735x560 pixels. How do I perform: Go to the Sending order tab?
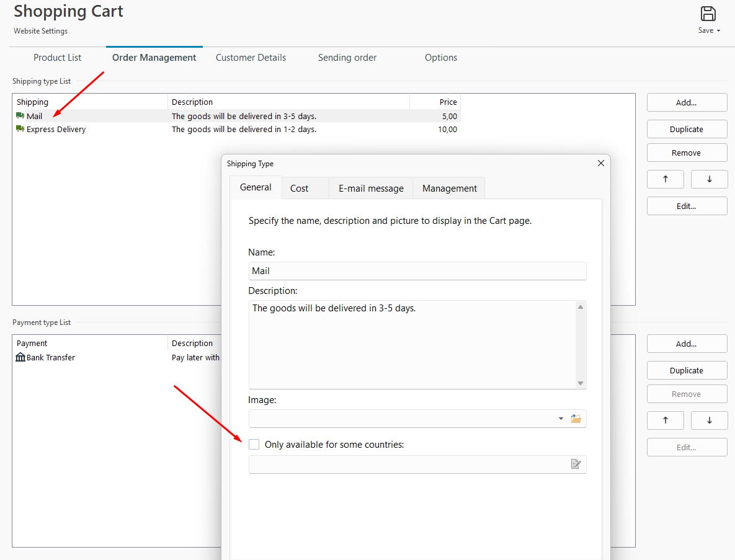(347, 58)
